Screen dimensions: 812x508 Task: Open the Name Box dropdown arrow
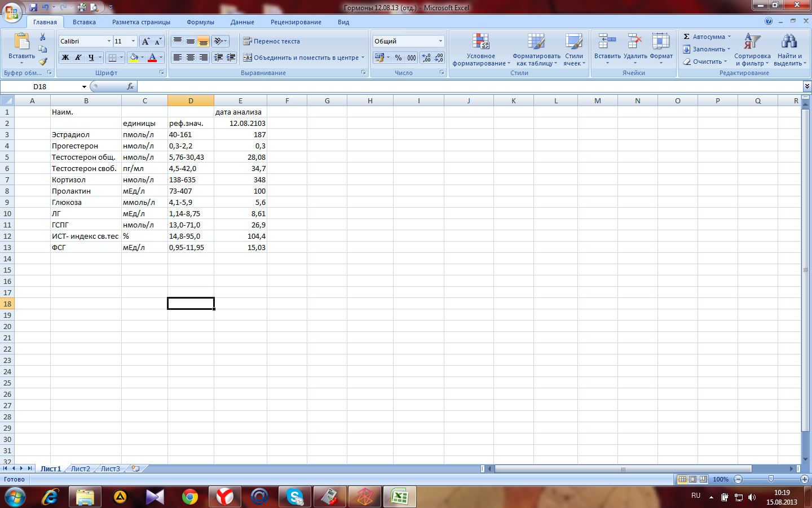click(84, 87)
